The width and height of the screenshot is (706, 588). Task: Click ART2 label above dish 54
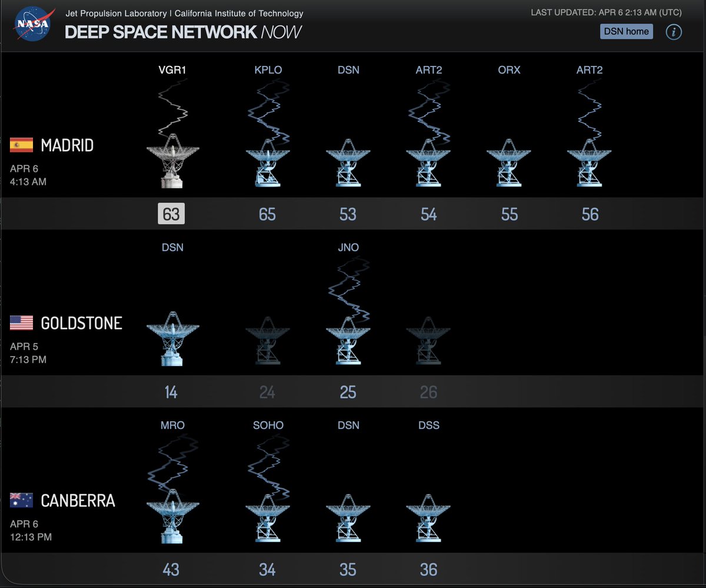[x=429, y=69]
